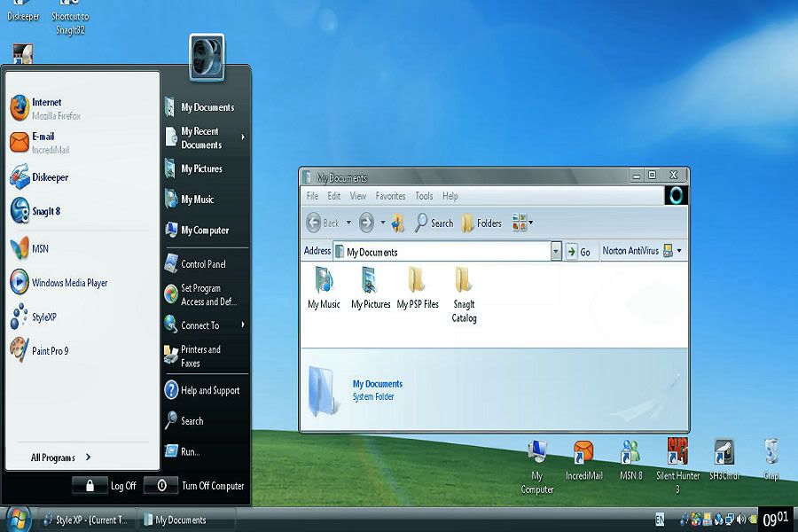Viewport: 798px width, 532px height.
Task: Click the Start orb button
Action: point(19,520)
